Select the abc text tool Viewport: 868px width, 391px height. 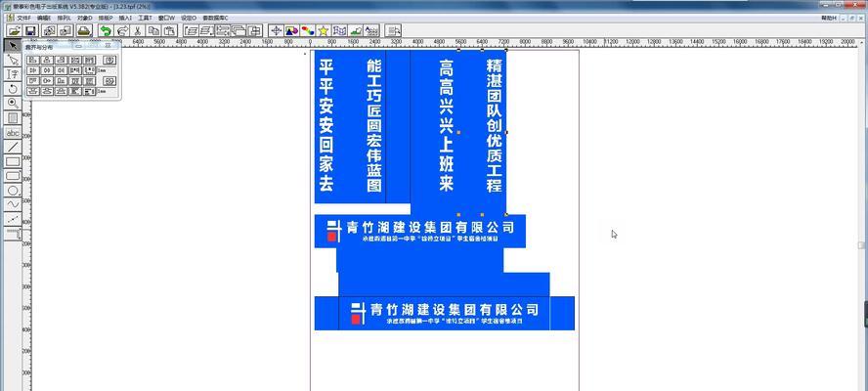(x=12, y=133)
